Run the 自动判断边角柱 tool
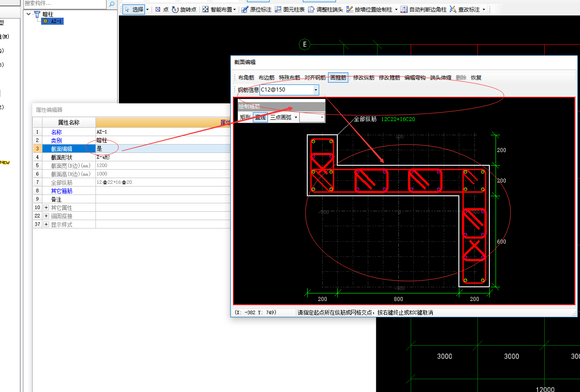Image resolution: width=580 pixels, height=392 pixels. click(424, 9)
